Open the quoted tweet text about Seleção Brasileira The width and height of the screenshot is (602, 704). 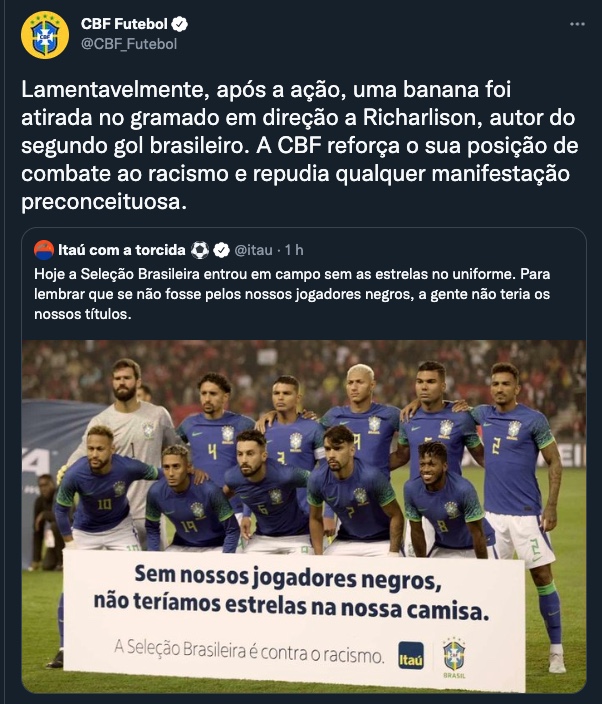[x=292, y=294]
